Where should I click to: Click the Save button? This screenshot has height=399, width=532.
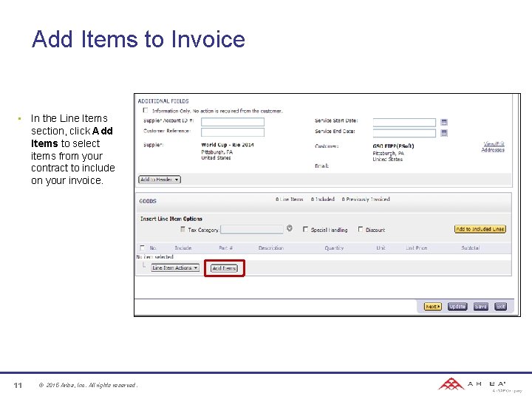(481, 307)
